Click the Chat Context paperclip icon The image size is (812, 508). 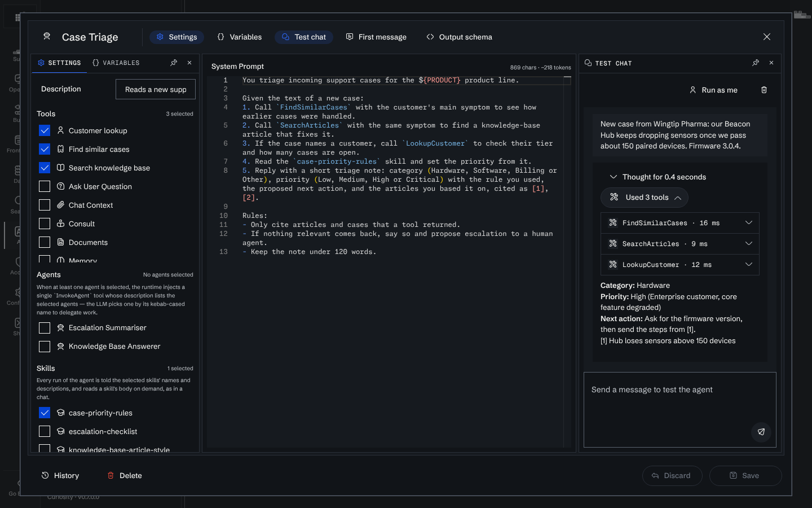click(x=61, y=205)
